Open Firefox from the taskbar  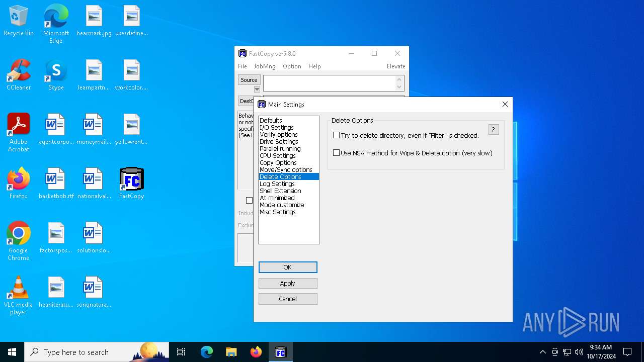click(256, 352)
